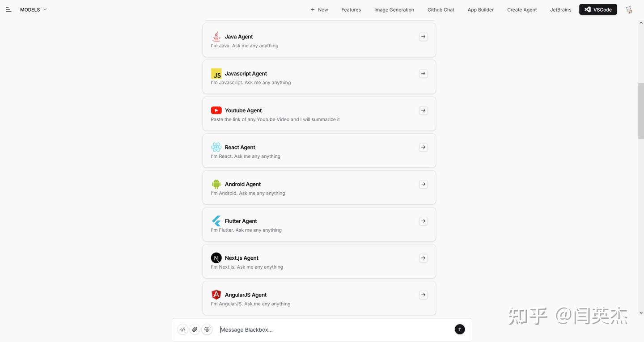
Task: Click the scrollbar down arrow
Action: point(641,313)
